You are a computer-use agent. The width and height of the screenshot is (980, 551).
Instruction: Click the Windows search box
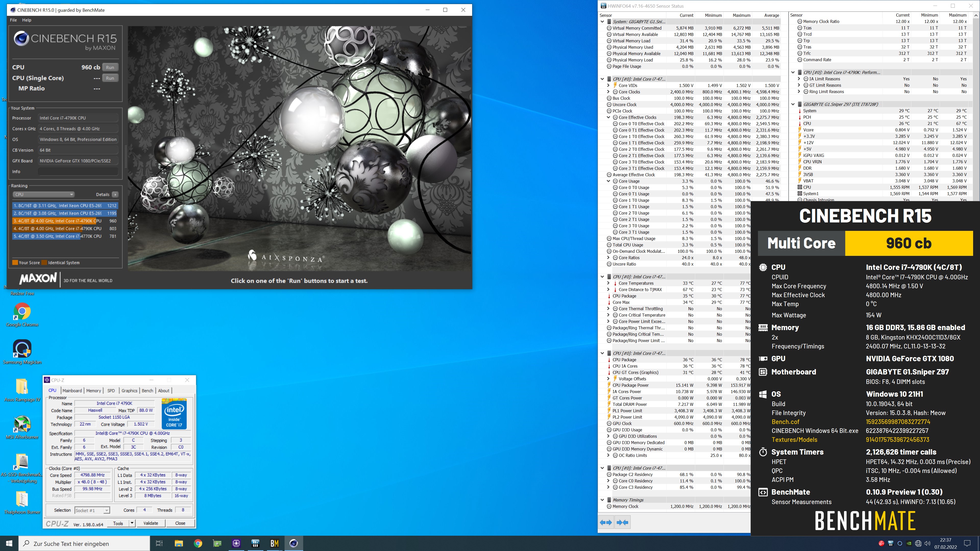[x=84, y=543]
